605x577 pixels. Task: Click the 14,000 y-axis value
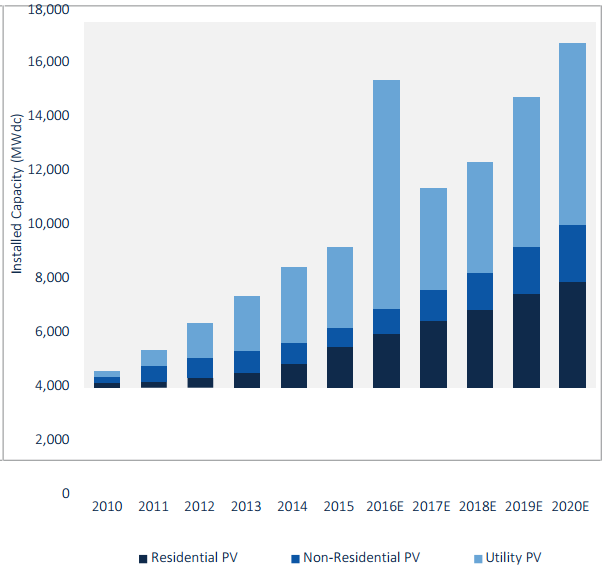(x=48, y=115)
